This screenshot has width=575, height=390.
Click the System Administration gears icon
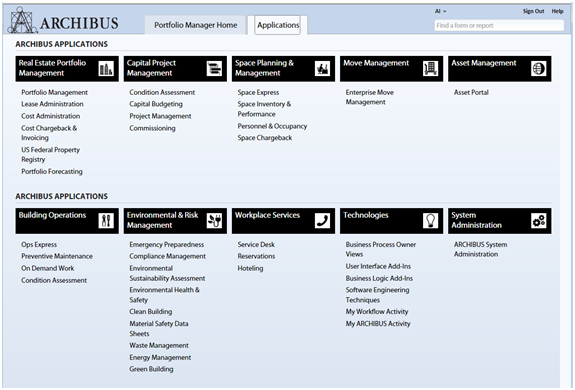pos(539,221)
